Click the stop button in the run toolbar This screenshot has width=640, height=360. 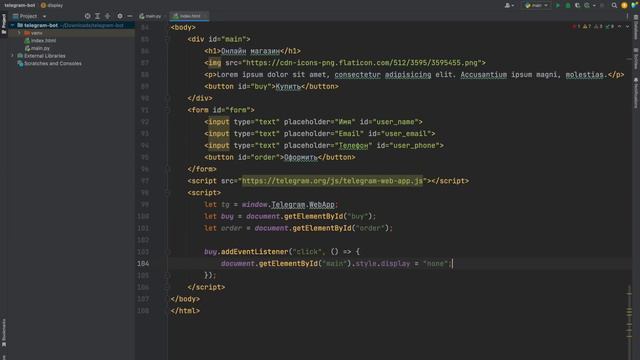602,5
